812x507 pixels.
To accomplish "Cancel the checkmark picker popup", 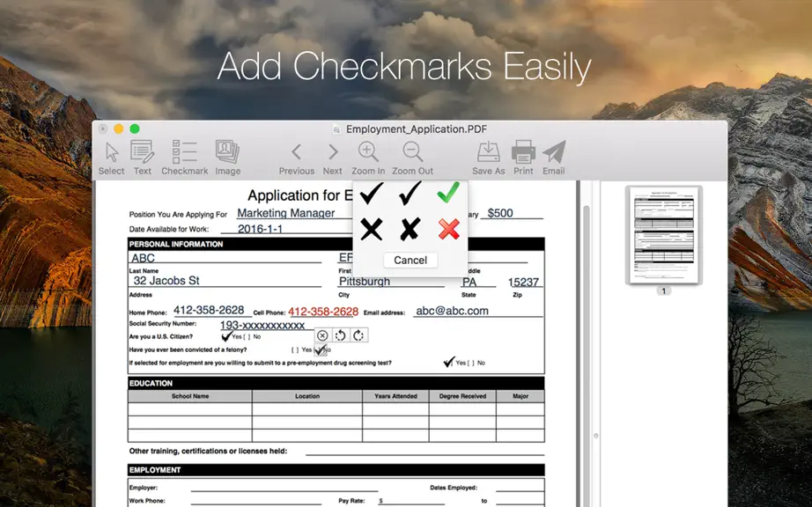I will pyautogui.click(x=410, y=260).
